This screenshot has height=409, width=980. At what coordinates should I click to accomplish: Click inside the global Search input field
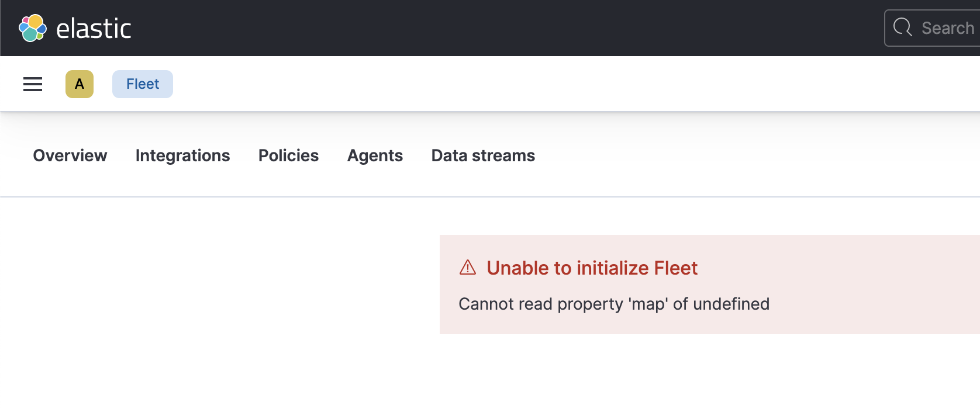pos(936,27)
